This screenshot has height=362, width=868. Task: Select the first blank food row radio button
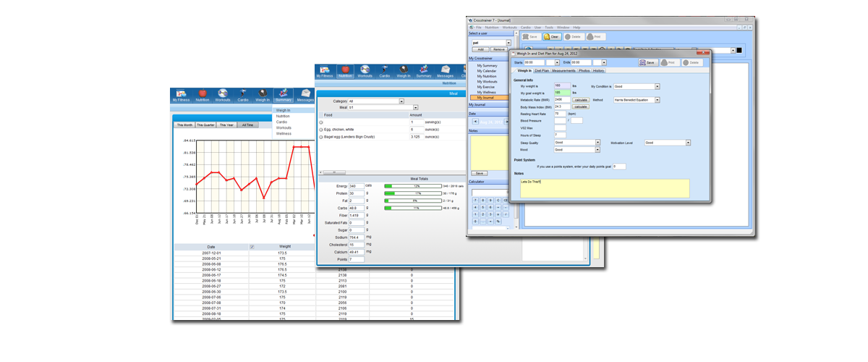tap(321, 122)
